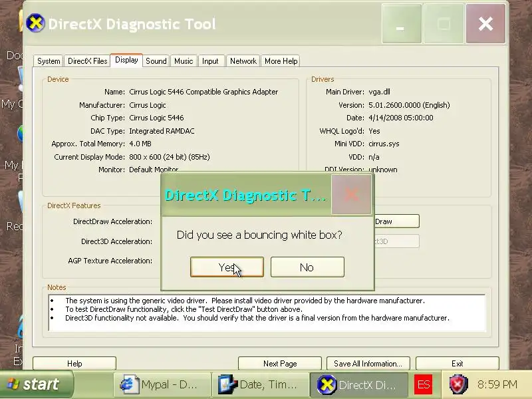Open the red security shield tray icon
This screenshot has width=532, height=399.
[458, 384]
